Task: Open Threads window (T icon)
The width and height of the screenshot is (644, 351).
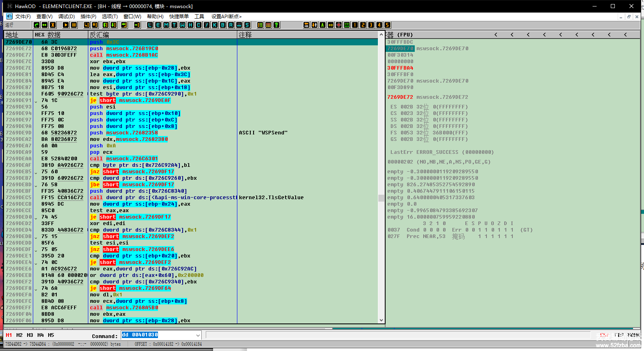Action: 174,25
